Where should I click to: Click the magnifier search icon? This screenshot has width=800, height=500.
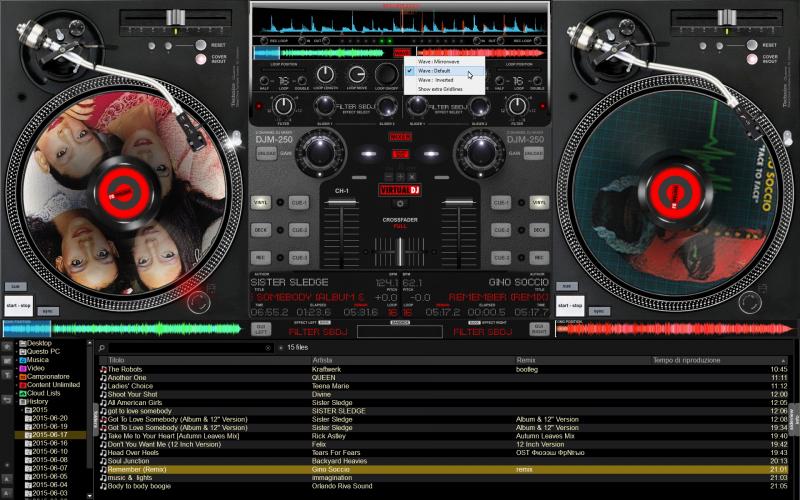102,348
